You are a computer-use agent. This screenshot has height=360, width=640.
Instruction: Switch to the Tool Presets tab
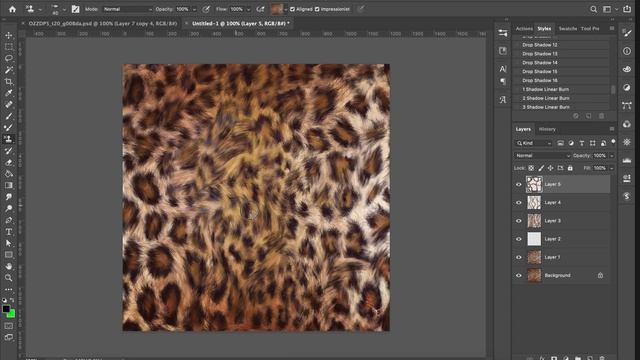(x=590, y=29)
